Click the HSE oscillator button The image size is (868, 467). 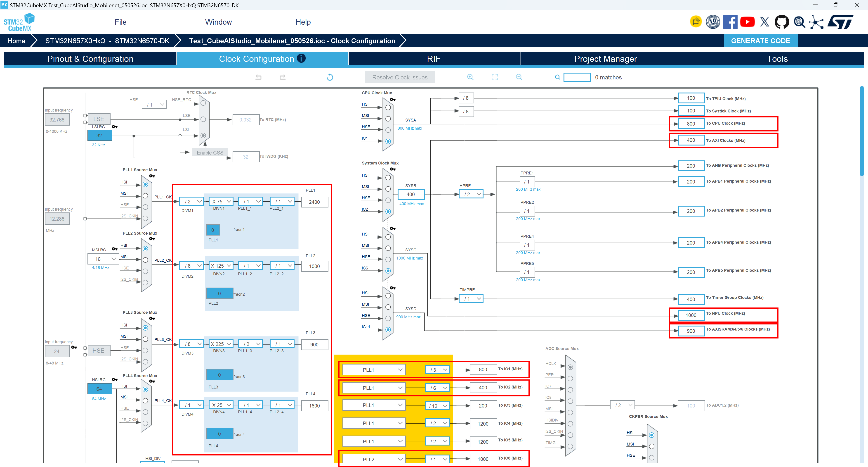tap(98, 351)
